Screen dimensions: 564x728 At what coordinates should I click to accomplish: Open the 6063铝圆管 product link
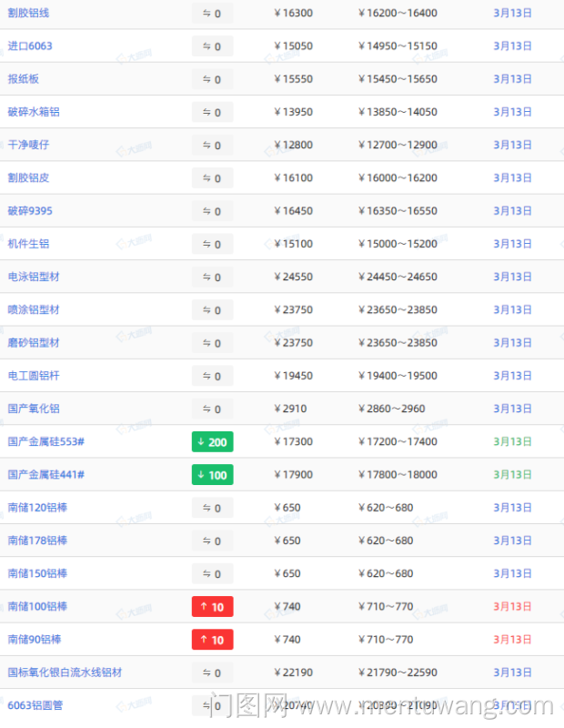point(35,705)
